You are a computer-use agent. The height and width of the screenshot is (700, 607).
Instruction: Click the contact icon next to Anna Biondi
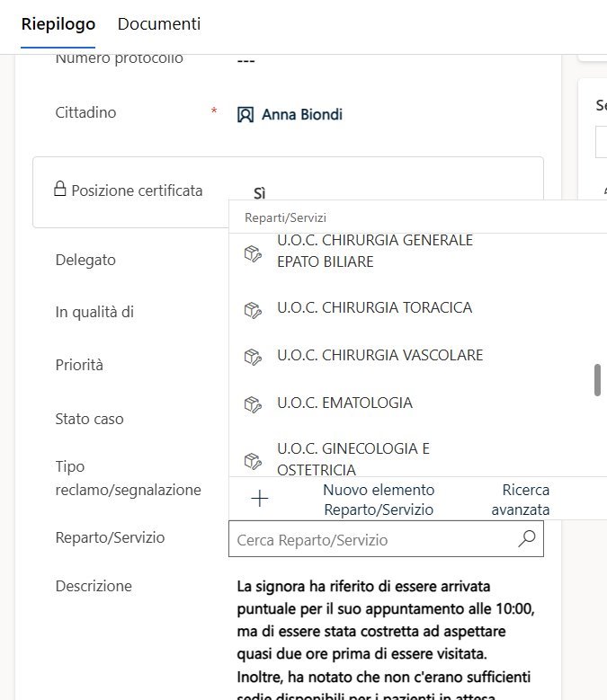[245, 115]
